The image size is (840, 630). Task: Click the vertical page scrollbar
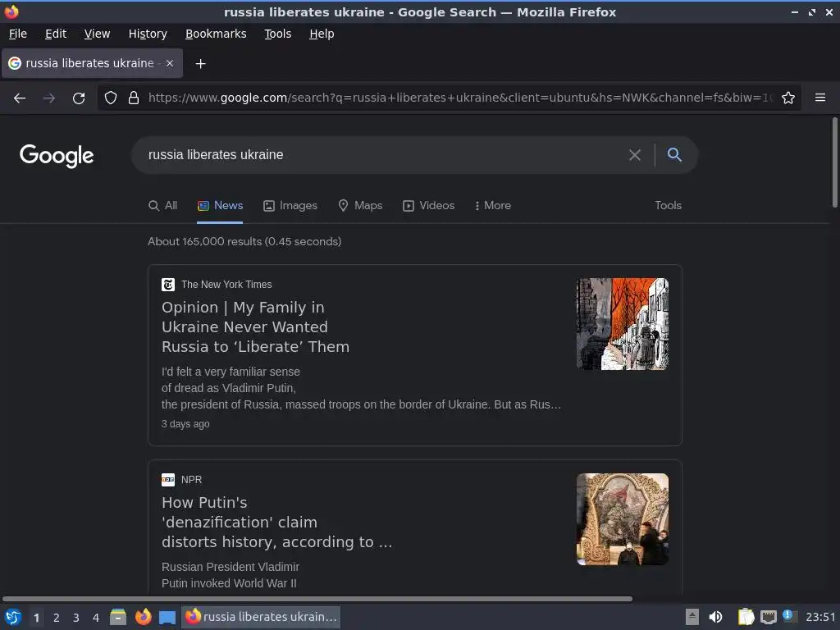[x=834, y=162]
